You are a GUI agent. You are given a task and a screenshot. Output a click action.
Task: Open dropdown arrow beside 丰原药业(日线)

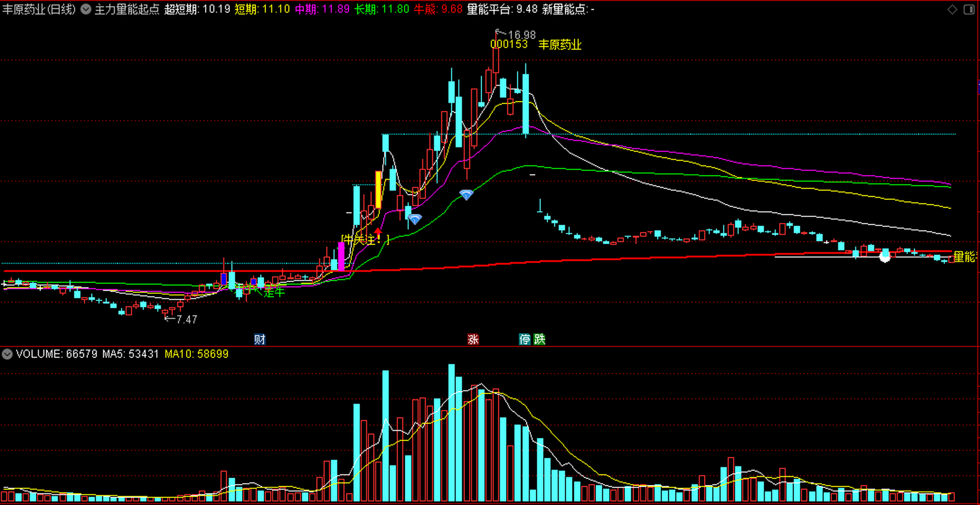click(x=86, y=9)
